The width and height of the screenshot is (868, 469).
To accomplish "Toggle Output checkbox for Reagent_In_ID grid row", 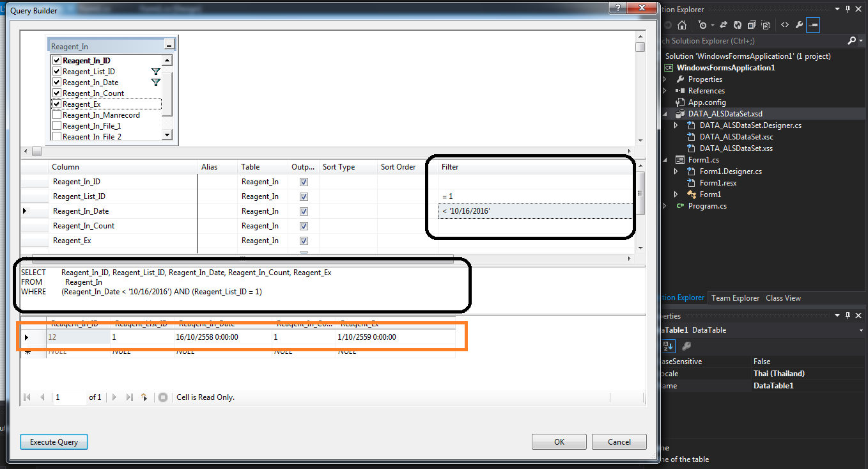I will pos(304,182).
